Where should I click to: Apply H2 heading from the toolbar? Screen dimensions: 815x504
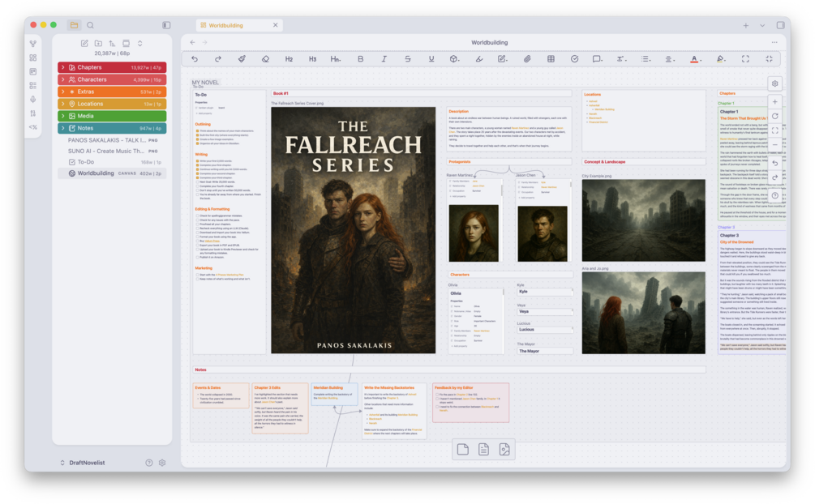[x=289, y=59]
